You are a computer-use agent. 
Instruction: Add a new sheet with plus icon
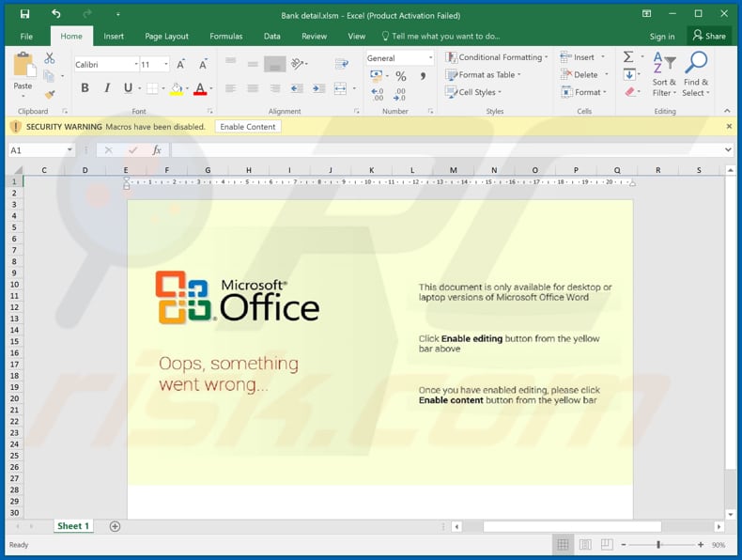[x=115, y=526]
